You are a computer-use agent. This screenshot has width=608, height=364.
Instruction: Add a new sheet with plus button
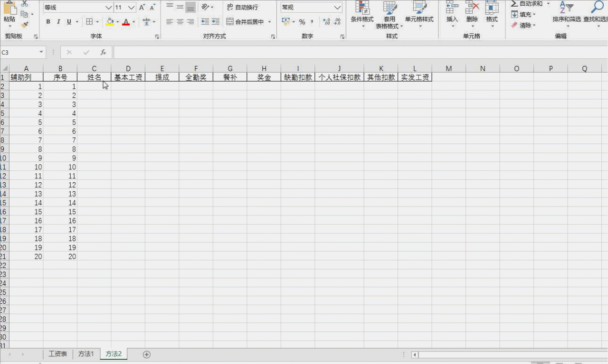coord(147,355)
